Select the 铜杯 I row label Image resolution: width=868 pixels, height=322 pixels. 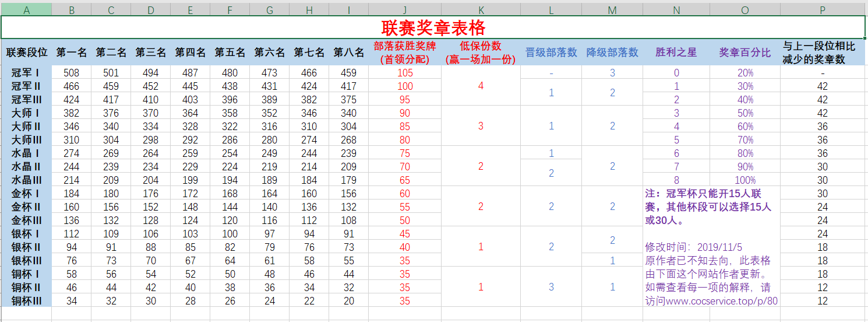pyautogui.click(x=26, y=274)
